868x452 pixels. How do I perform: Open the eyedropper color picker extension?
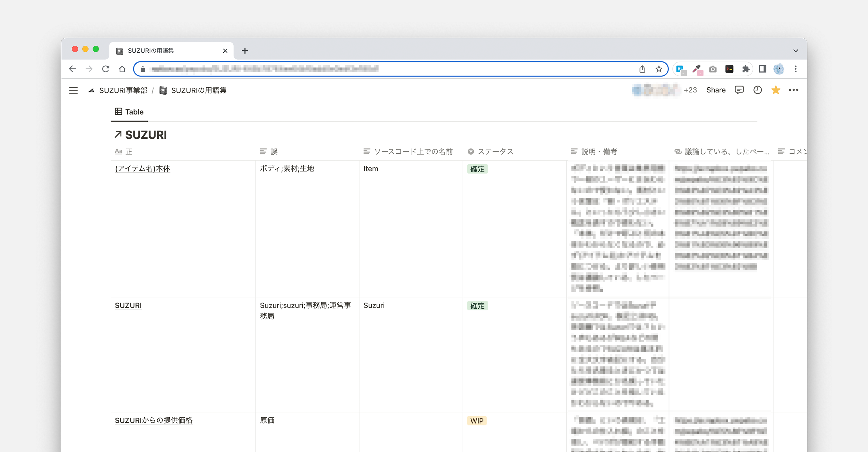pyautogui.click(x=697, y=69)
